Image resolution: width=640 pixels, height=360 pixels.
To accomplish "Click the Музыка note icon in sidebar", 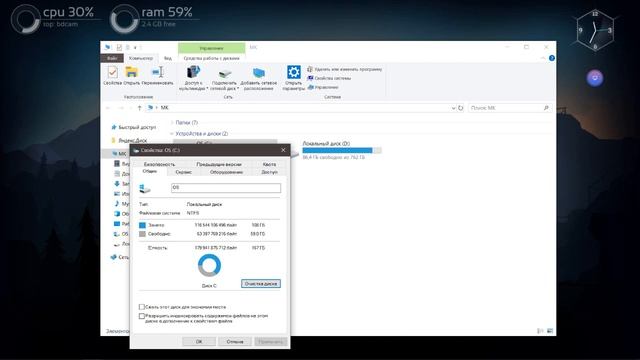I will (117, 203).
